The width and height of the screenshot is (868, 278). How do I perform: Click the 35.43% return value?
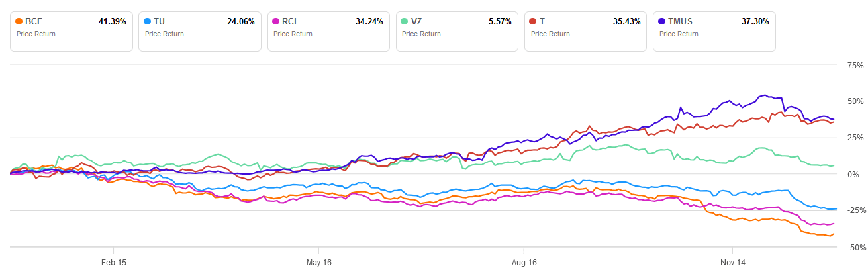tap(626, 21)
